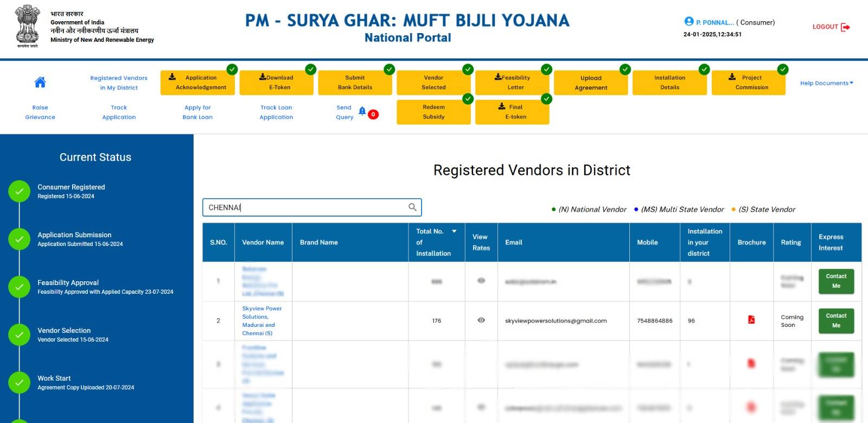868x423 pixels.
Task: Click Contact Me for Skyview Power Solutions
Action: (836, 321)
